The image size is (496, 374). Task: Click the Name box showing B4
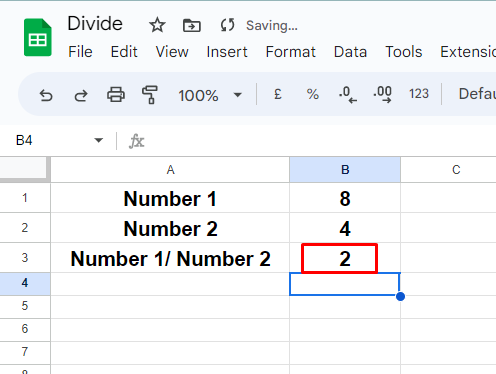24,140
